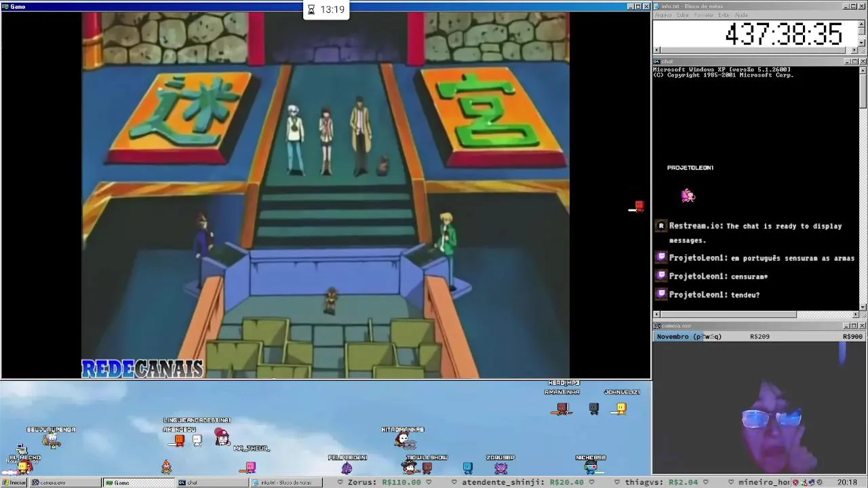Open the Arquivo menu in Notepad
Image resolution: width=868 pixels, height=488 pixels.
point(663,15)
